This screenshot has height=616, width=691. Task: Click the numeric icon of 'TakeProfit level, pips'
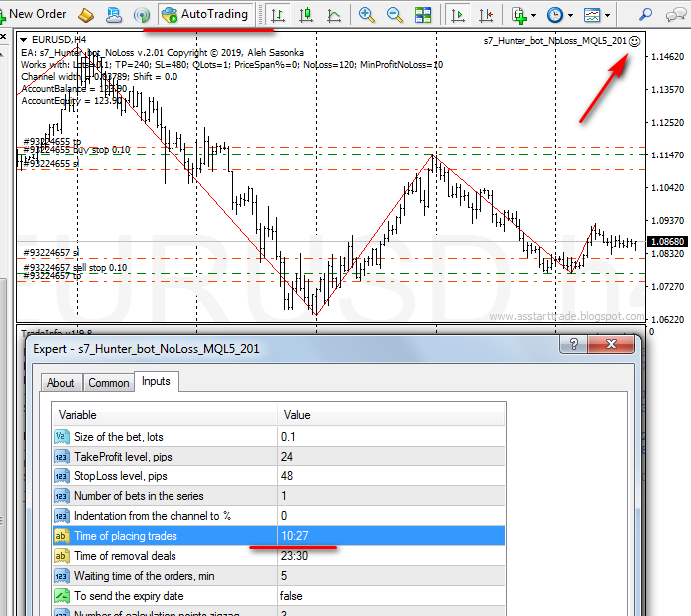(x=61, y=457)
